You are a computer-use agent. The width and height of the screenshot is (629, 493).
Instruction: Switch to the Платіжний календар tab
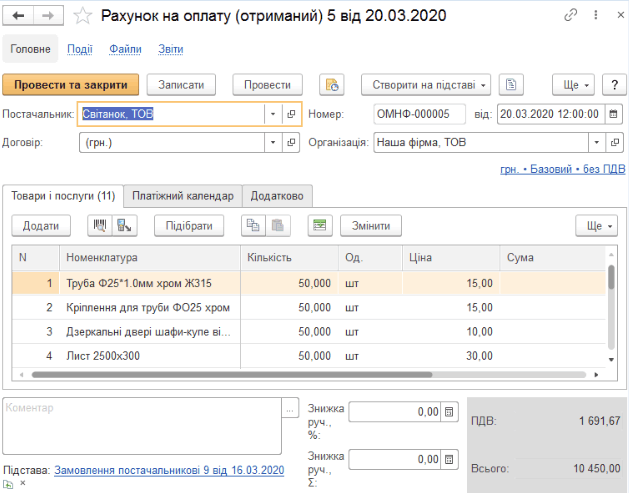pyautogui.click(x=183, y=196)
